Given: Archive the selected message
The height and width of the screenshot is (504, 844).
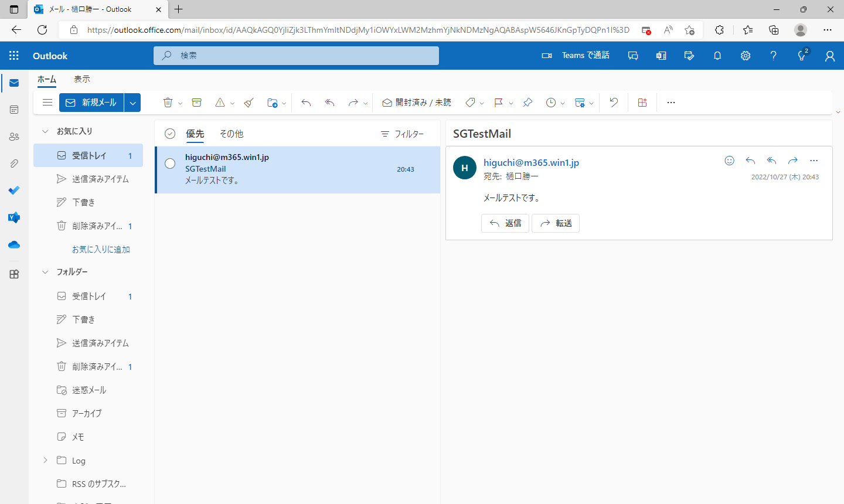Looking at the screenshot, I should (x=197, y=103).
